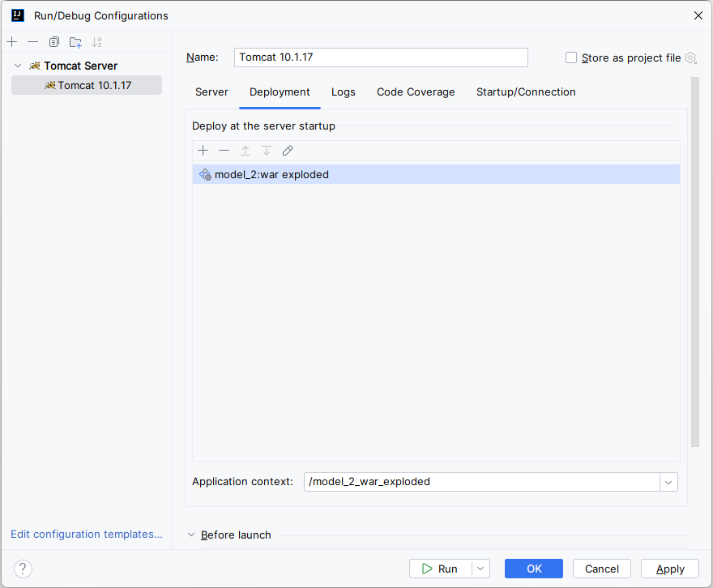
Task: Add an artifact to deploy
Action: coord(203,151)
